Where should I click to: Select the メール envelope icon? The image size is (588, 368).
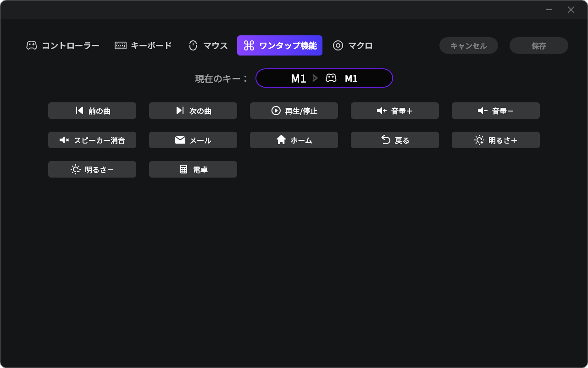[180, 140]
